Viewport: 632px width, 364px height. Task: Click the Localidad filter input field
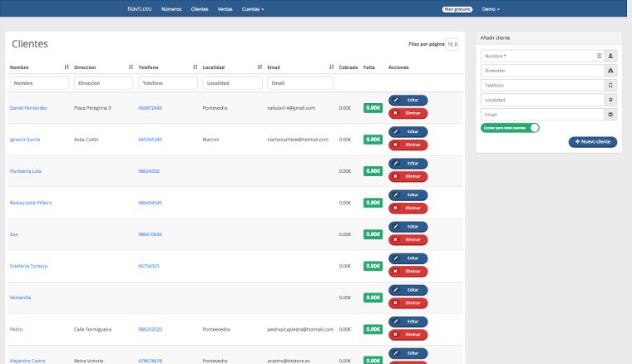[x=231, y=83]
